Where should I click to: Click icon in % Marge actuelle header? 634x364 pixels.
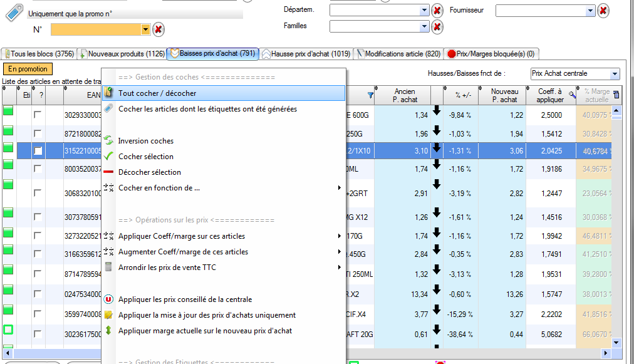click(615, 95)
